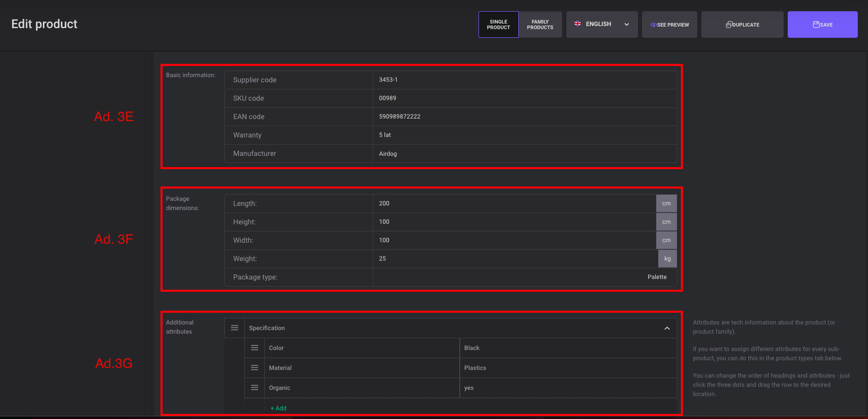The image size is (868, 419).
Task: Click the UK flag language icon
Action: coord(578,24)
